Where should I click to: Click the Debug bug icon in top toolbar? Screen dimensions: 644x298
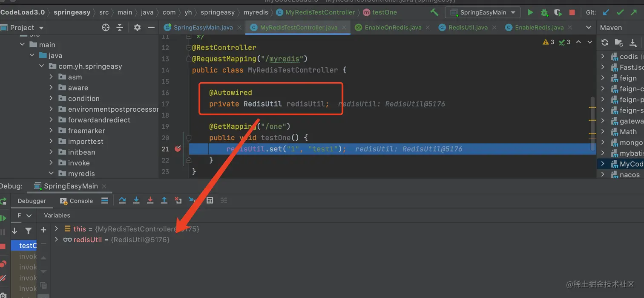pos(544,12)
